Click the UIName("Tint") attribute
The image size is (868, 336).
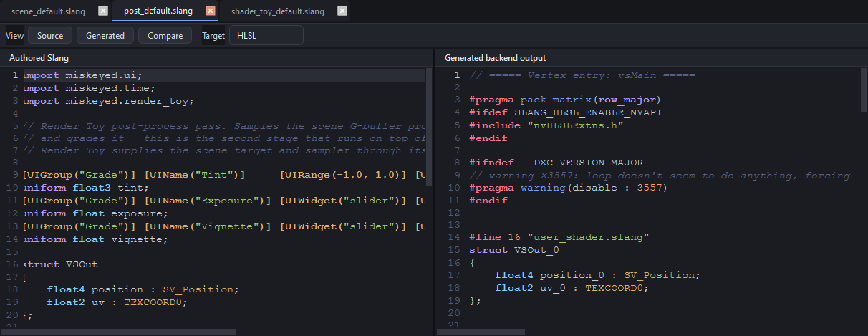[x=193, y=174]
